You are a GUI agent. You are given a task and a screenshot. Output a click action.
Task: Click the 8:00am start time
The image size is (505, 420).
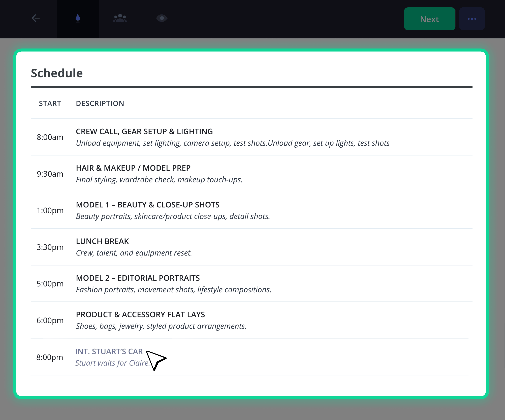coord(50,137)
